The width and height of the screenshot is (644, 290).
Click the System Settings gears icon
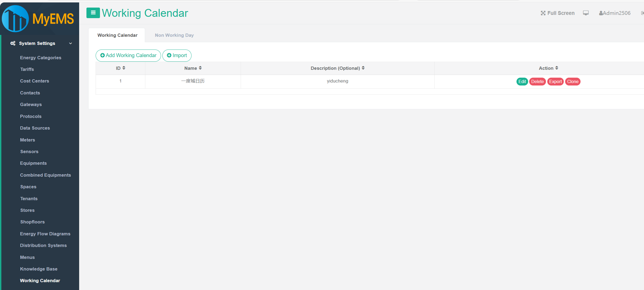(x=13, y=43)
